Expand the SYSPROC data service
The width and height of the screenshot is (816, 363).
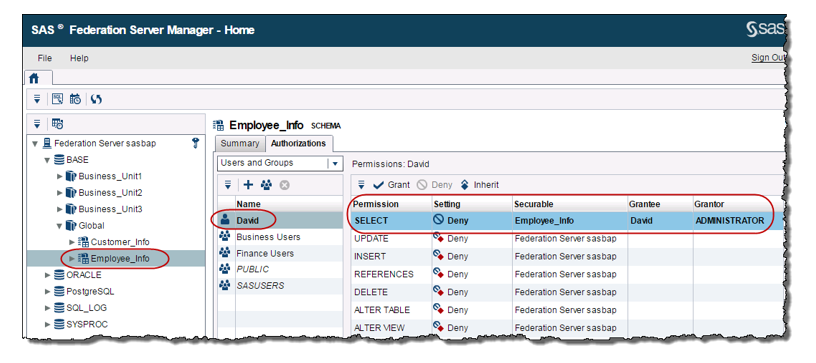pos(48,325)
